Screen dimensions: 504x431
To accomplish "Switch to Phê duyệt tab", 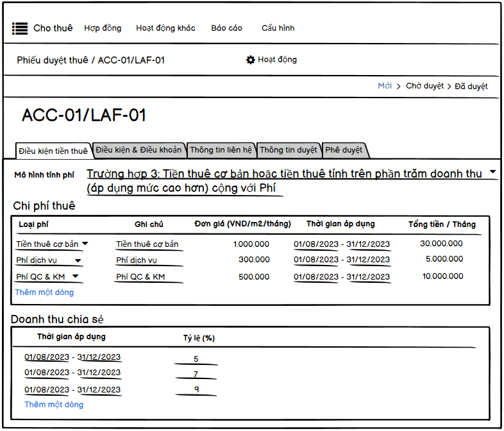I will 344,150.
